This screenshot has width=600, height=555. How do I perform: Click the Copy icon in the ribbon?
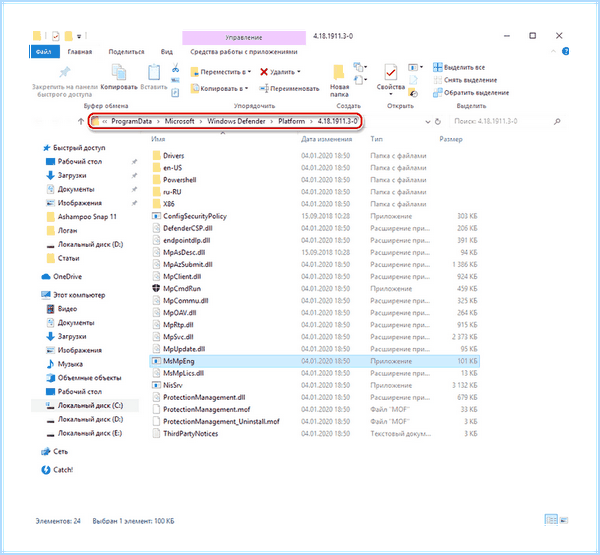119,72
